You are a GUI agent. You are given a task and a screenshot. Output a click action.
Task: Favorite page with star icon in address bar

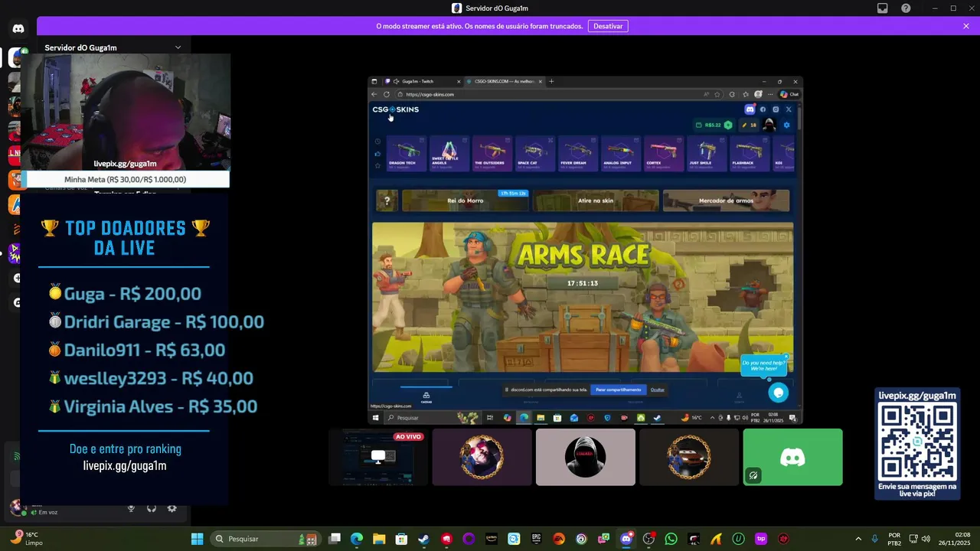point(717,94)
